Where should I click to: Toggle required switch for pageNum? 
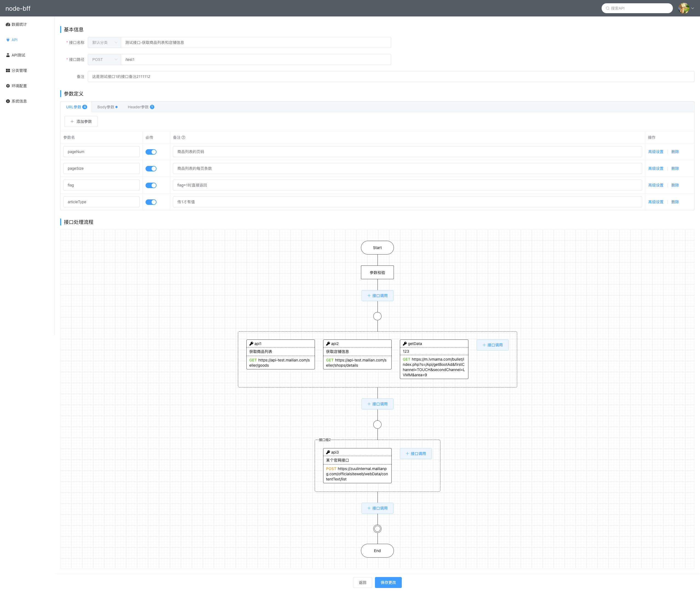[151, 152]
